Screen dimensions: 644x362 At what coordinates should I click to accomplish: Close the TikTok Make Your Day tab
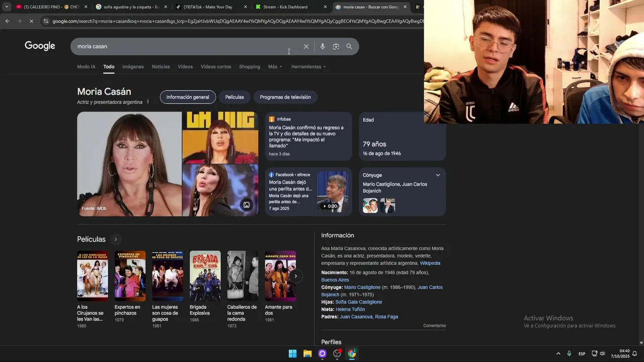(246, 7)
